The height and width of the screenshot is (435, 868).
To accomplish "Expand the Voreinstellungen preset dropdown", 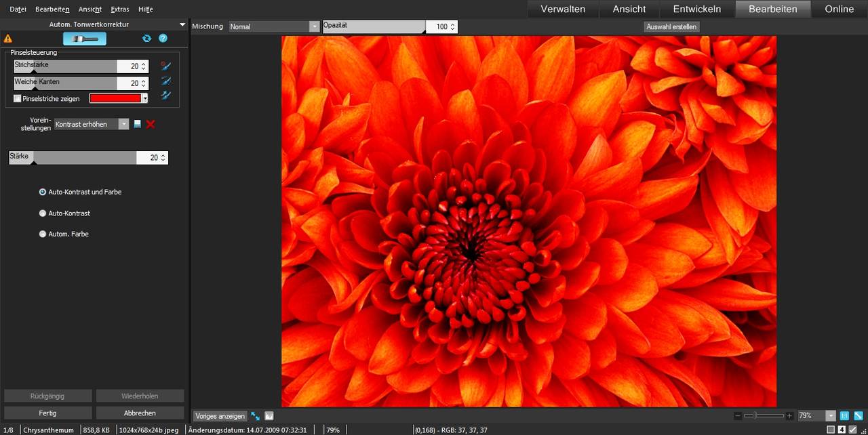I will (x=92, y=124).
